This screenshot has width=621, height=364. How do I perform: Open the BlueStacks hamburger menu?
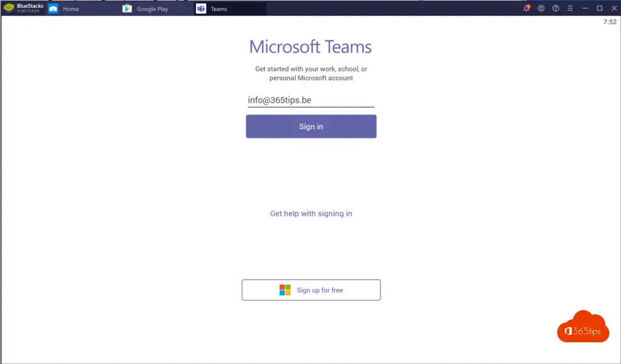pyautogui.click(x=570, y=8)
